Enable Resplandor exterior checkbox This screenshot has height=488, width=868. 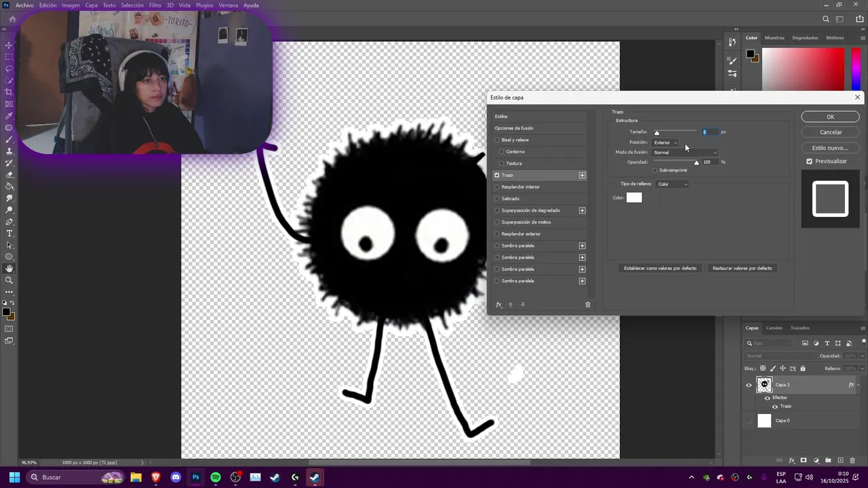(497, 234)
